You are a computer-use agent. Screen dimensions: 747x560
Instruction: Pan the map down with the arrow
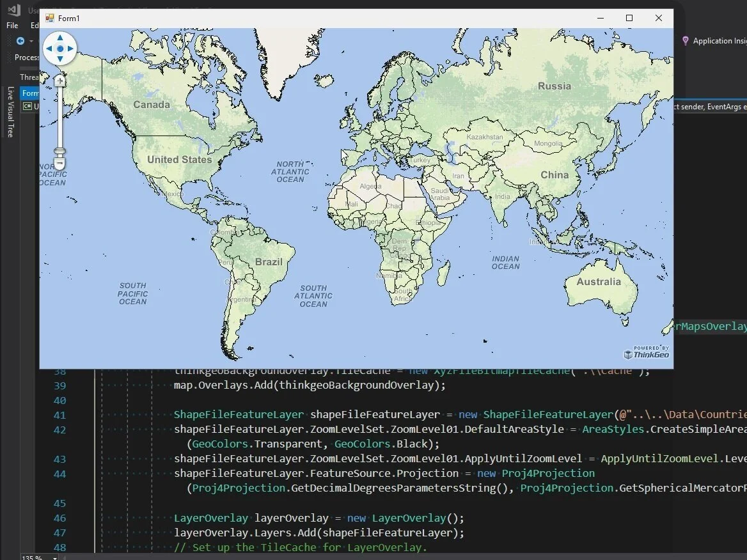point(60,59)
